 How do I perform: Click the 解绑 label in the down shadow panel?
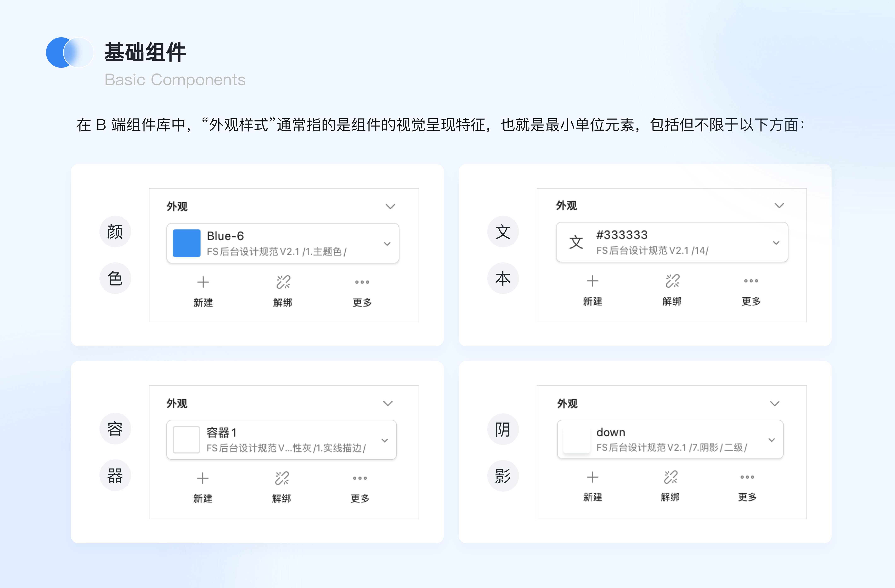point(670,497)
